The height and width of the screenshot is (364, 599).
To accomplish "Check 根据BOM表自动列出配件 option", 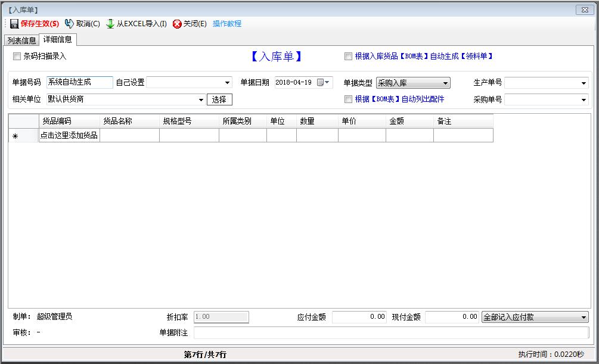I will (348, 99).
